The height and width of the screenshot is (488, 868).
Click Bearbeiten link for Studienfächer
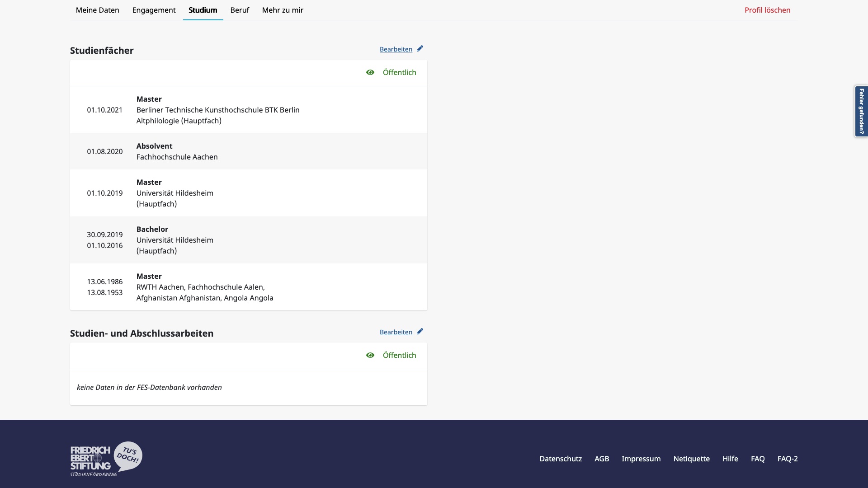tap(396, 49)
